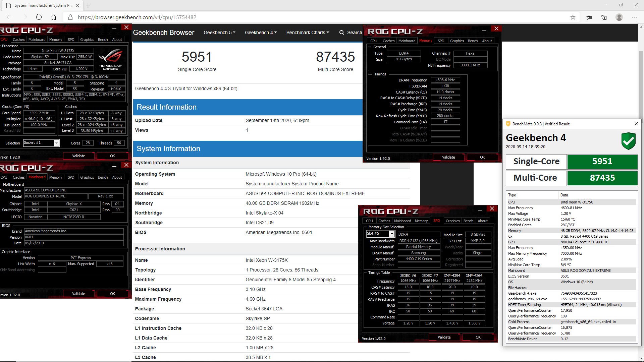Screen dimensions: 644x362
Task: Click OK in CPU-Z Mainboard window
Action: pos(112,294)
